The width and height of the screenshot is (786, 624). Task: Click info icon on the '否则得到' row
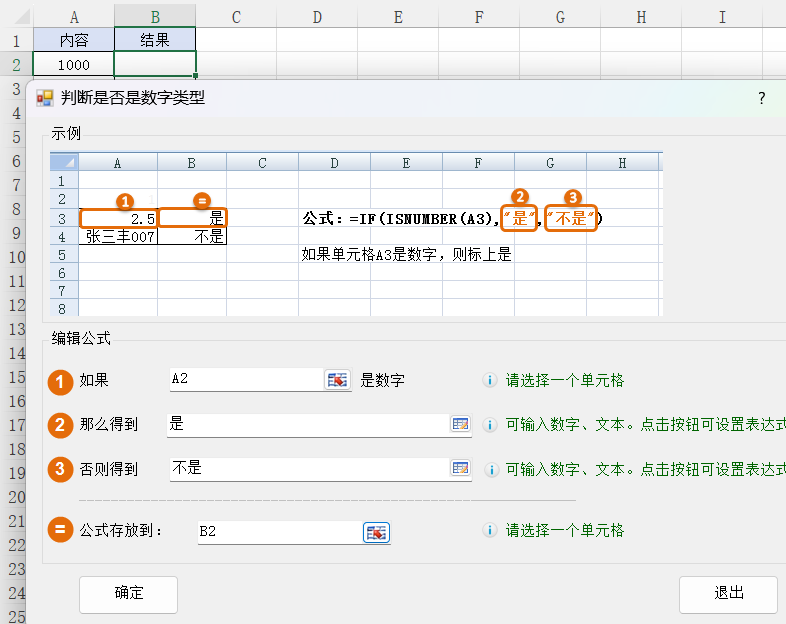point(490,469)
